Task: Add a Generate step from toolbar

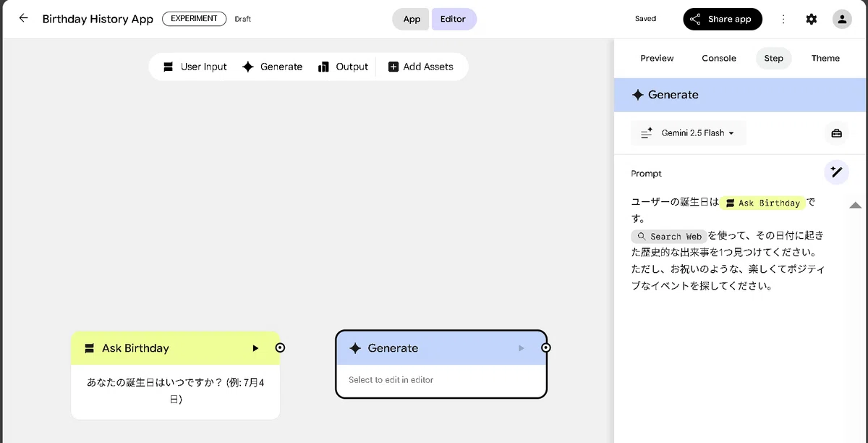Action: pyautogui.click(x=272, y=67)
